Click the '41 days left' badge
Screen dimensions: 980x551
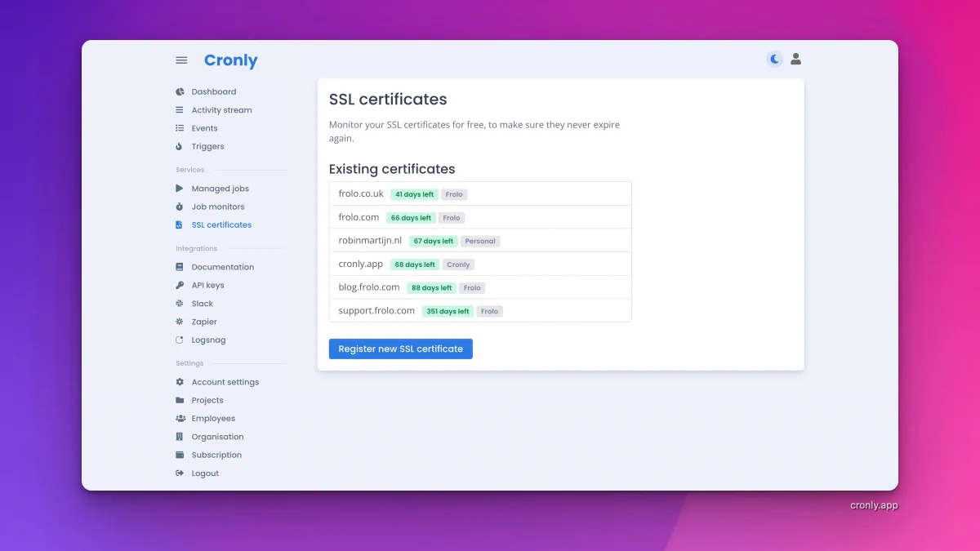point(414,194)
